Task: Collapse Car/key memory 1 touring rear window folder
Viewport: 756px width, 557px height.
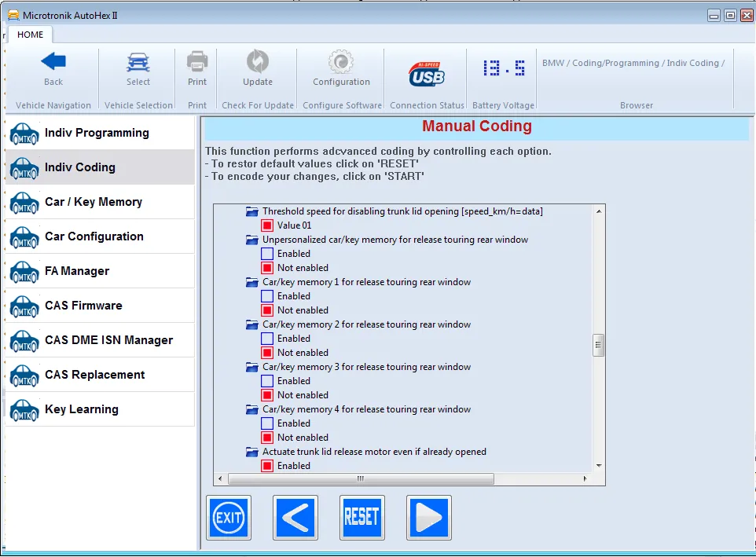Action: coord(252,282)
